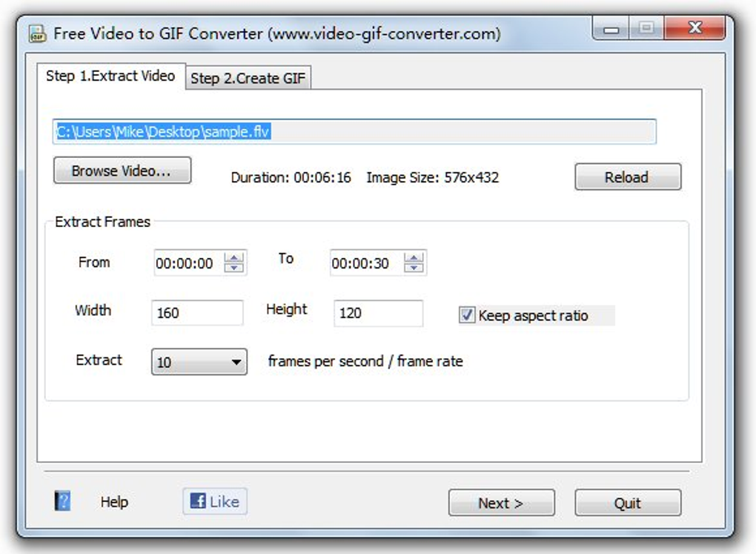Click the Height input field
Image resolution: width=756 pixels, height=554 pixels.
(x=378, y=313)
